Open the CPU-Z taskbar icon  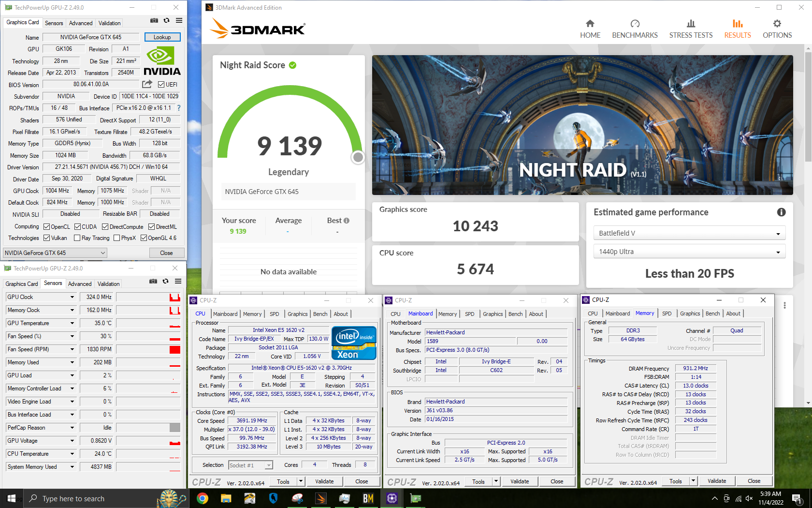coord(392,498)
